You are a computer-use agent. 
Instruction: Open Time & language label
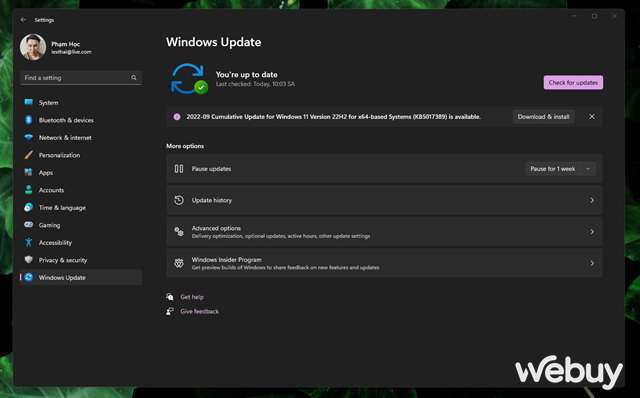tap(62, 207)
